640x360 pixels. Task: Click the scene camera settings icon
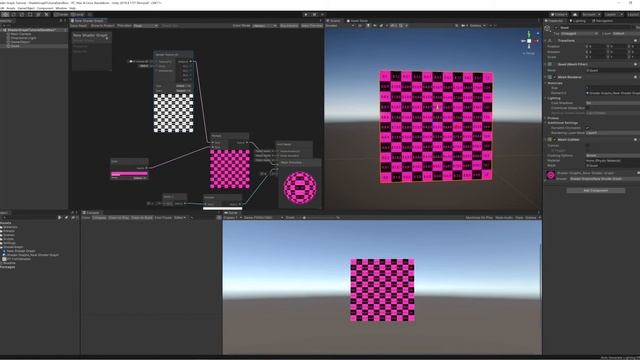(x=463, y=26)
